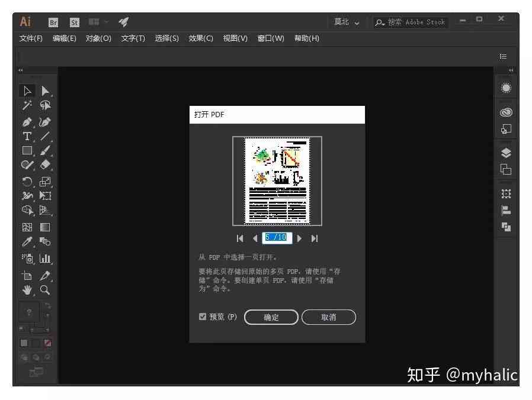Select the Slice tool

(x=45, y=276)
